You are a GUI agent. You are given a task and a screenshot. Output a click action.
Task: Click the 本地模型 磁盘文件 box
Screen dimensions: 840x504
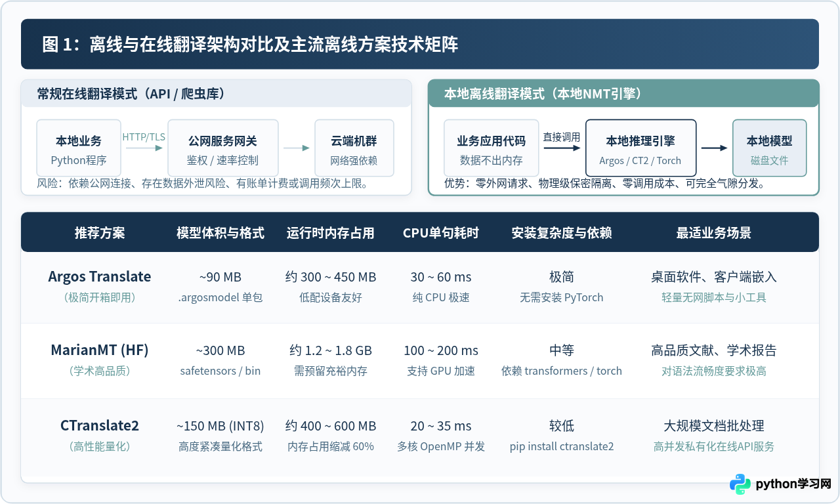pos(770,148)
